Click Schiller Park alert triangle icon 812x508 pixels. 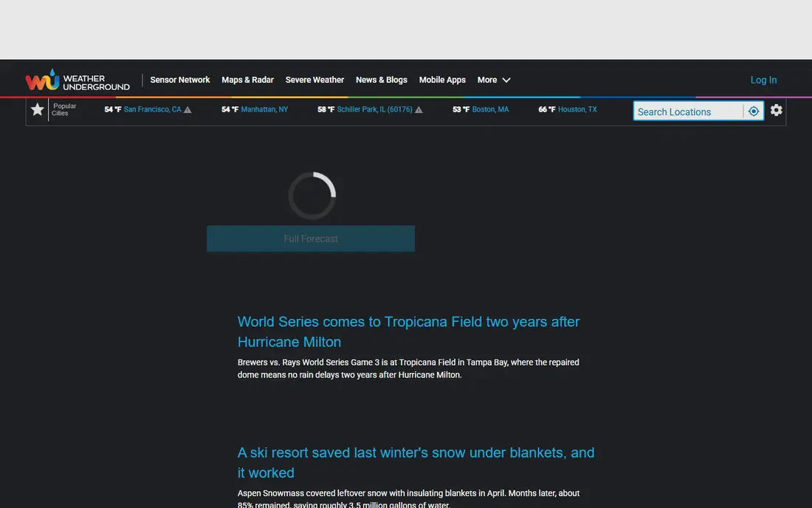419,110
